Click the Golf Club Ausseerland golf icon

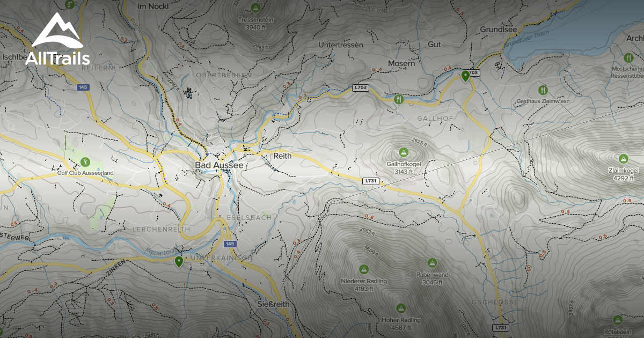[x=86, y=162]
